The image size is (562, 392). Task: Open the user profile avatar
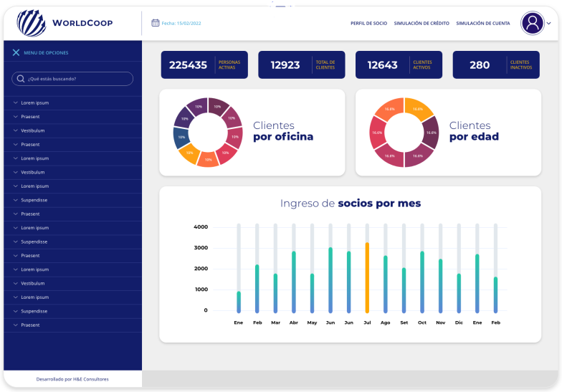click(x=533, y=23)
